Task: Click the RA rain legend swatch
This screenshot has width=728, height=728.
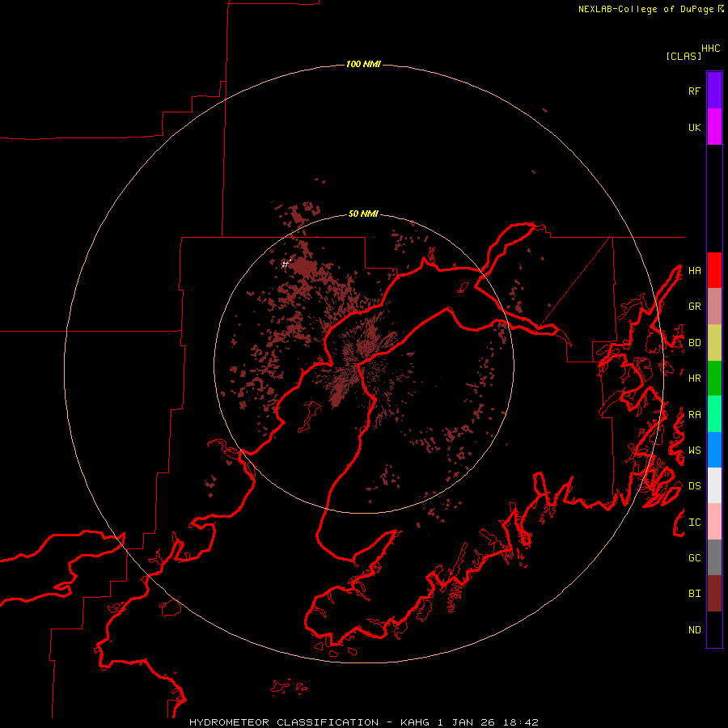Action: (x=714, y=414)
